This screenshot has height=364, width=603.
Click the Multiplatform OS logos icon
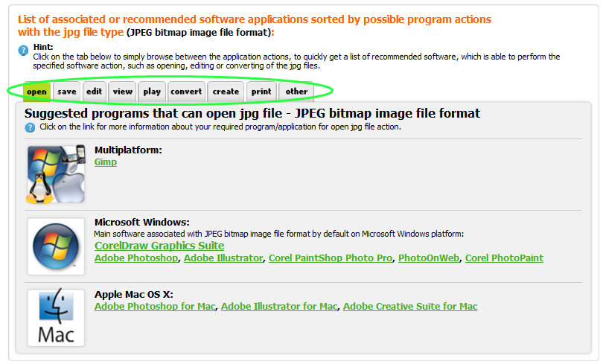tap(56, 174)
